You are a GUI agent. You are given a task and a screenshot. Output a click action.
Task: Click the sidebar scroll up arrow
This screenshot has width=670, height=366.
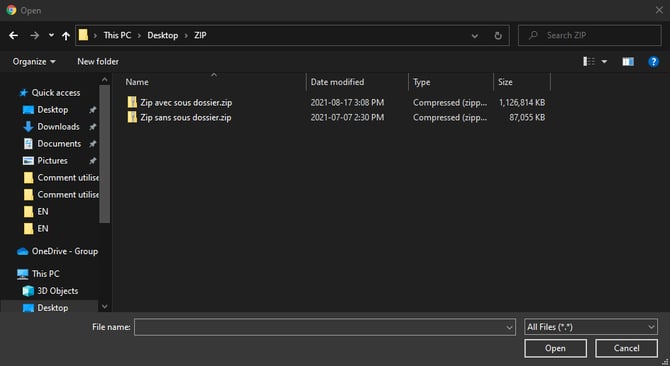coord(105,80)
